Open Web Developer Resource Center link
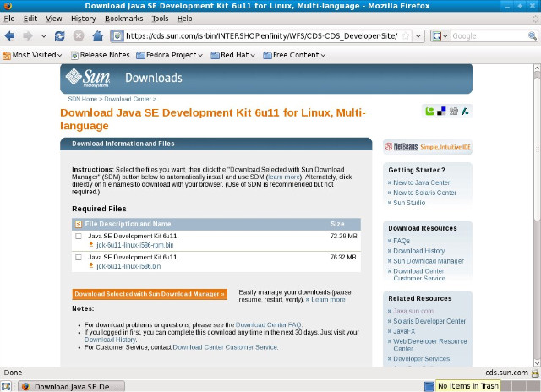The image size is (541, 392). (430, 345)
